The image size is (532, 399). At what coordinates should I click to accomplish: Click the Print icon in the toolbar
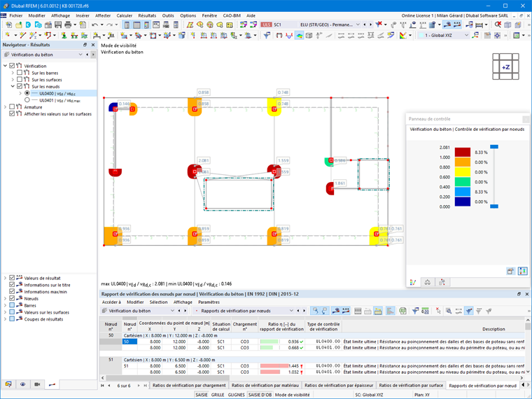pyautogui.click(x=68, y=24)
